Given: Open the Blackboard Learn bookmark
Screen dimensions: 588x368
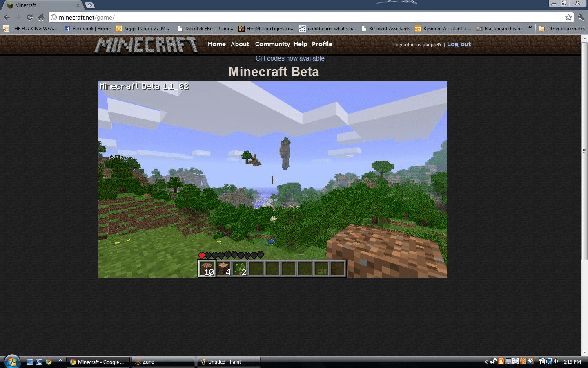Looking at the screenshot, I should tap(499, 29).
